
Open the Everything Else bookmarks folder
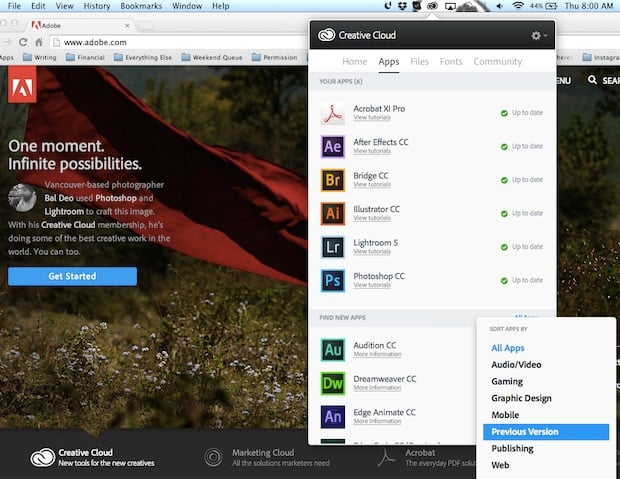click(x=143, y=57)
